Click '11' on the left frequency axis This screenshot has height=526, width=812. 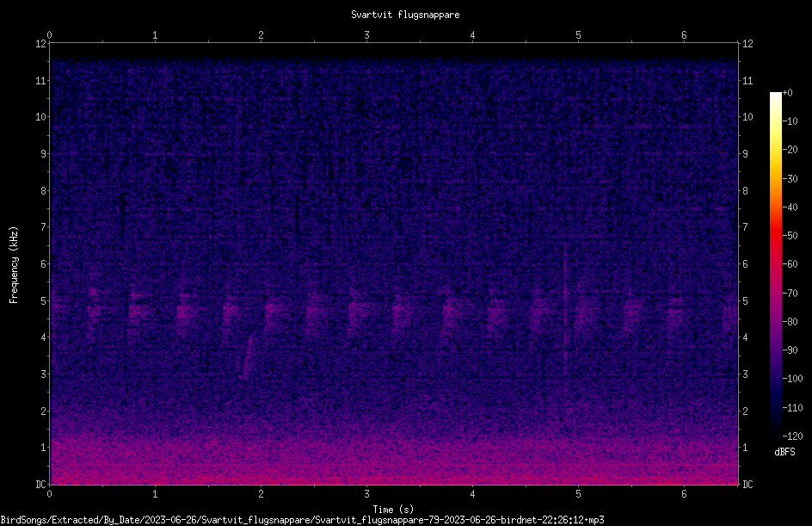(40, 80)
